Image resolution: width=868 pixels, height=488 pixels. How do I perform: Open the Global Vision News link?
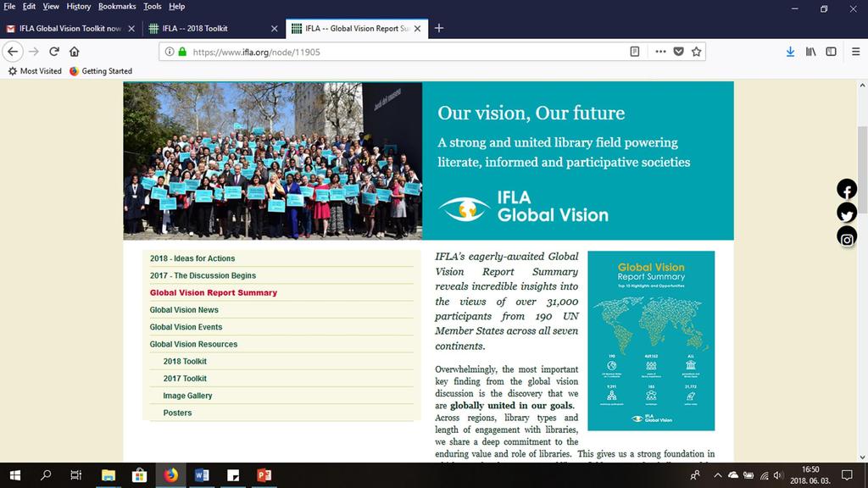(x=184, y=310)
